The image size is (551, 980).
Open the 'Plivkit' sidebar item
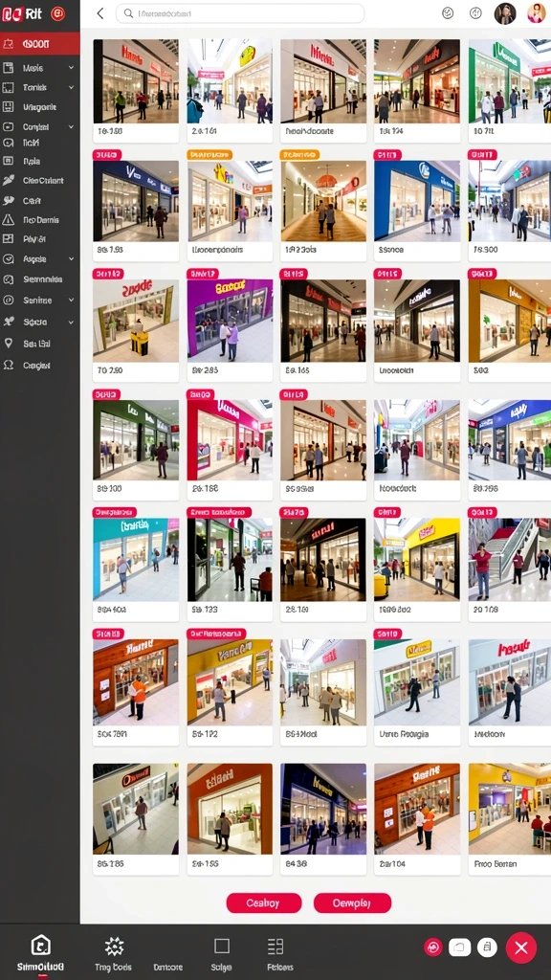pos(34,238)
